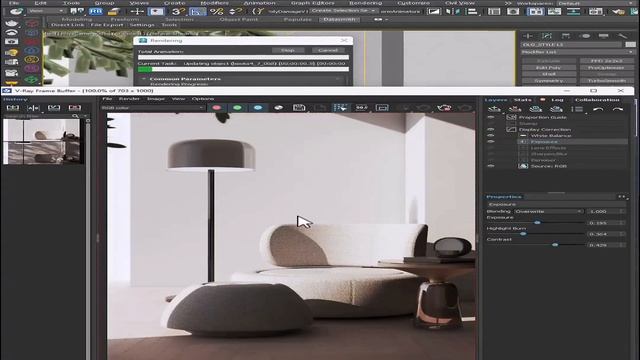Click the teapot render-last icon in Frame Buffer toolbar
This screenshot has width=640, height=360.
444,108
